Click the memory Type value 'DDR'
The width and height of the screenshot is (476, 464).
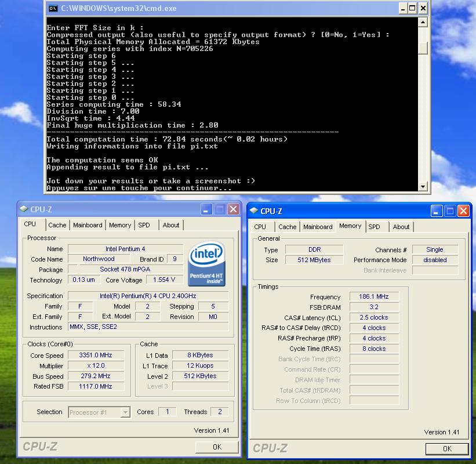(x=314, y=249)
